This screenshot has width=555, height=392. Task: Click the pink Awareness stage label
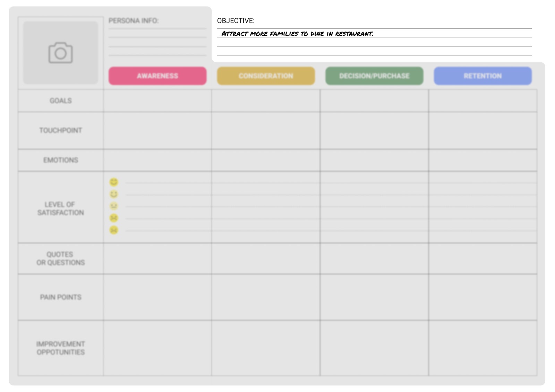coord(157,76)
